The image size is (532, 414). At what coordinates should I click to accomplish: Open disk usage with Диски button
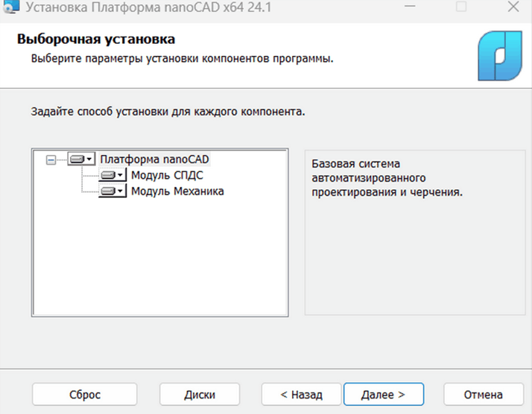(200, 394)
